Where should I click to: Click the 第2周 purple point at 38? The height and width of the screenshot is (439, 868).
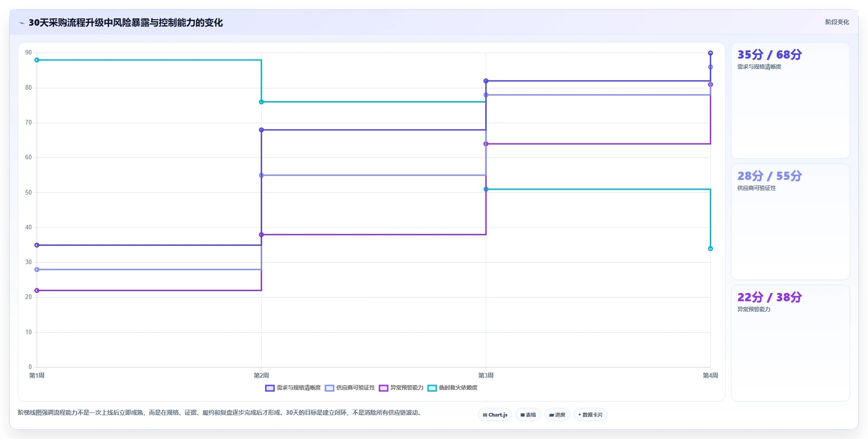(x=261, y=235)
